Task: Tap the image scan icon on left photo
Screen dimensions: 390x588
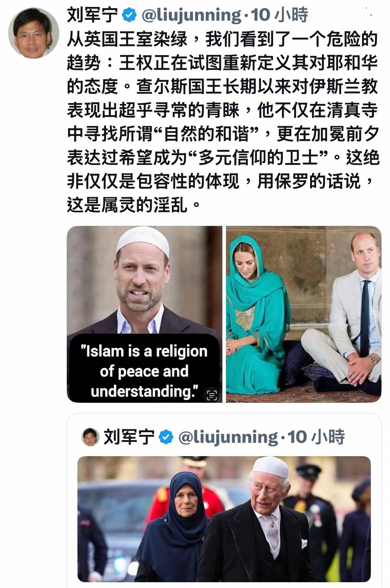Action: click(212, 395)
